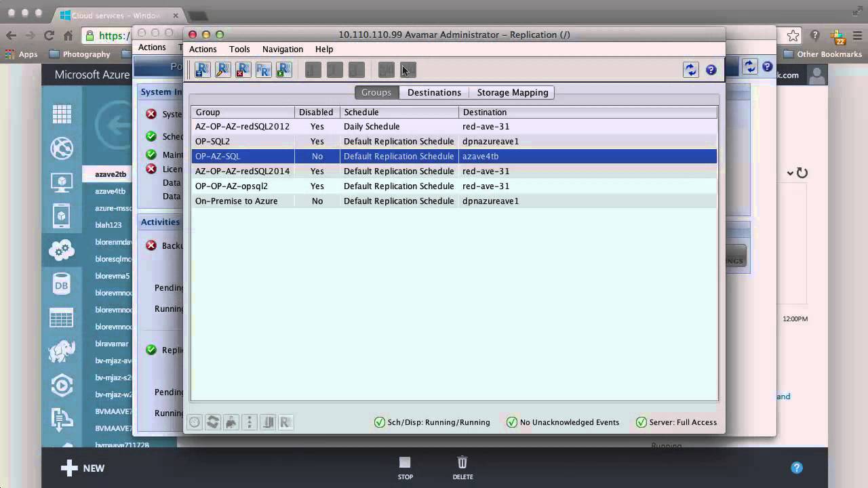Click Azure portal refresh arrow near chart

click(802, 173)
